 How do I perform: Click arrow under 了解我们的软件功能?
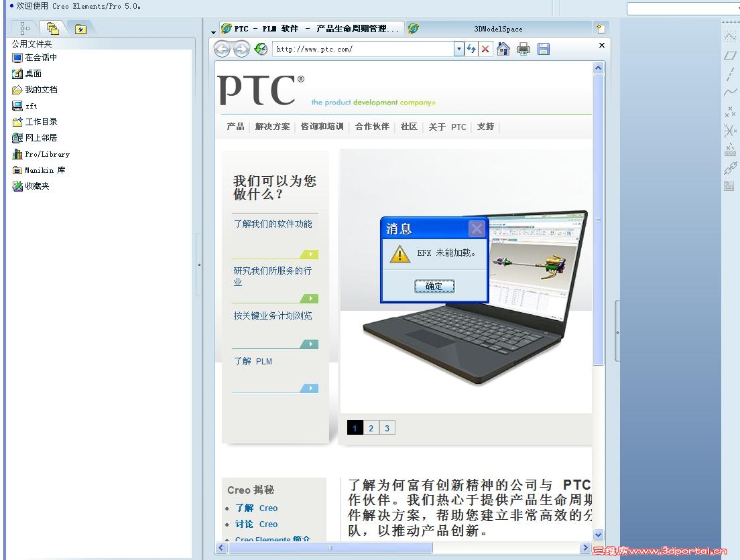coord(310,255)
